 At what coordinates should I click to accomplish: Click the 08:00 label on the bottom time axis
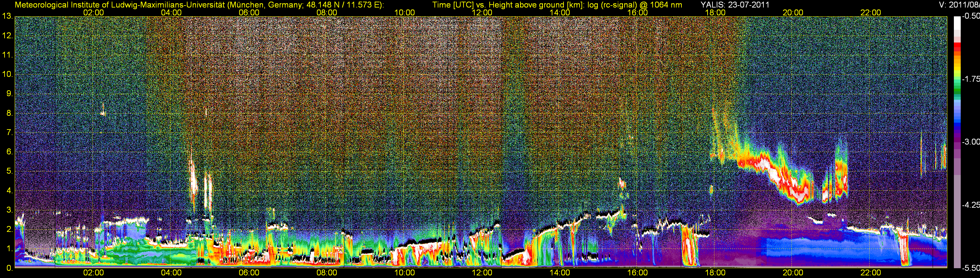tap(327, 273)
